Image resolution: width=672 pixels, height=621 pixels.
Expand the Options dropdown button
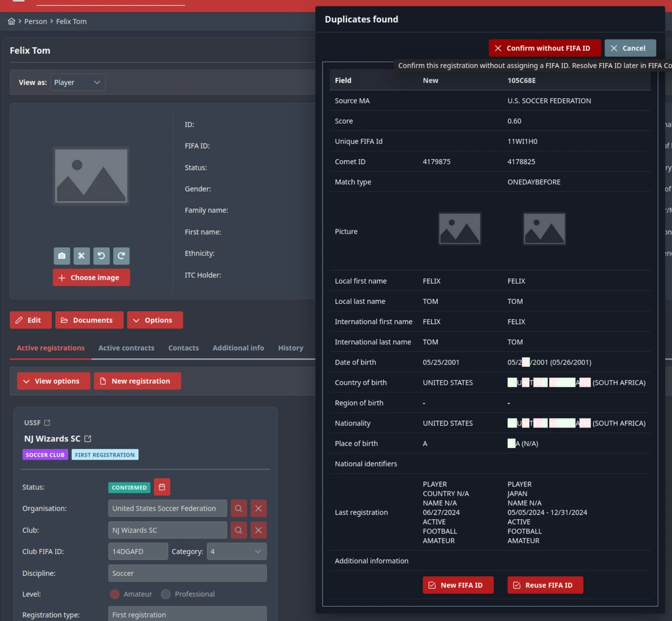[155, 320]
